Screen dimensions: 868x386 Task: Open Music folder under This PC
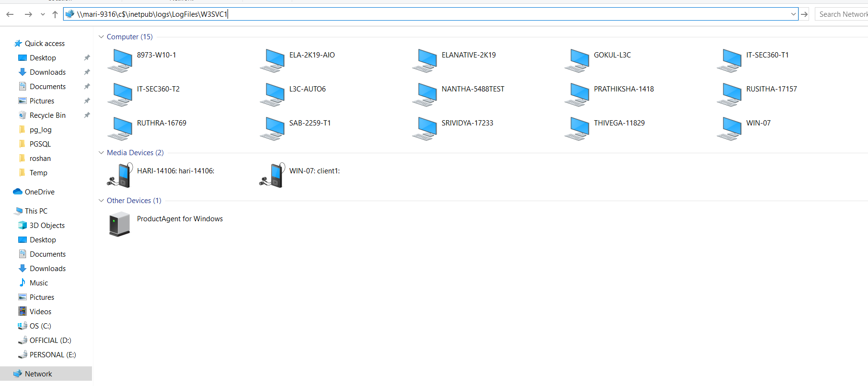coord(38,283)
